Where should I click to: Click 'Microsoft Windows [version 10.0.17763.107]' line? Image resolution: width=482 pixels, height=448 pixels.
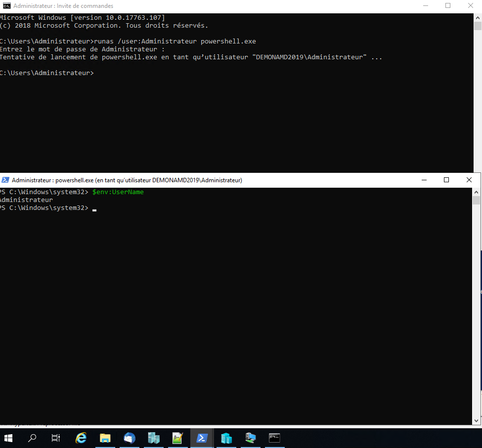(x=83, y=17)
